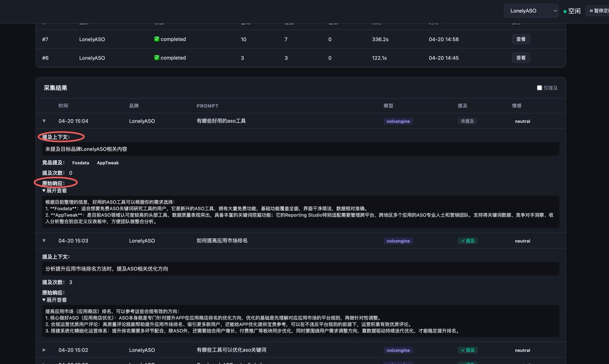Click the 暂停定时 pause button
The height and width of the screenshot is (364, 609).
[x=599, y=11]
